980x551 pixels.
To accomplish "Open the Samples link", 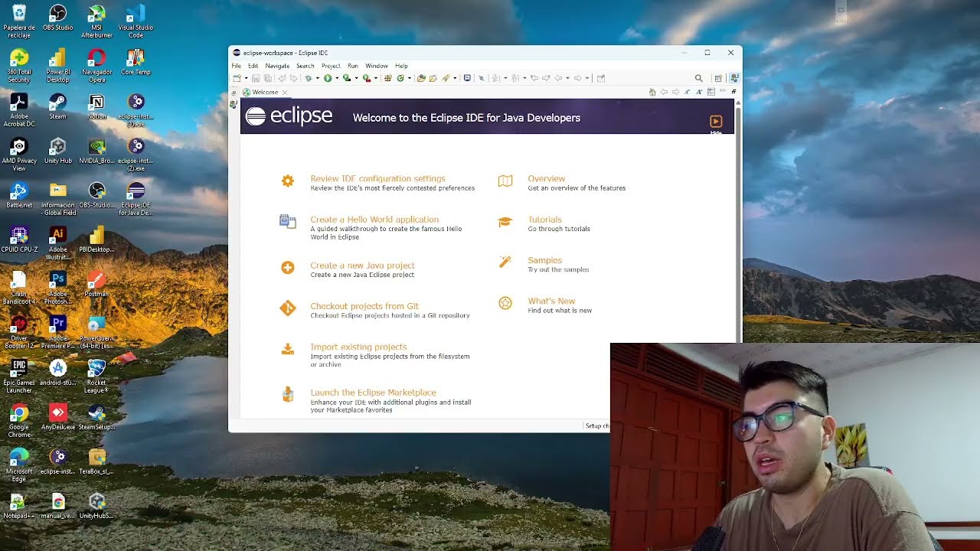I will click(x=544, y=260).
